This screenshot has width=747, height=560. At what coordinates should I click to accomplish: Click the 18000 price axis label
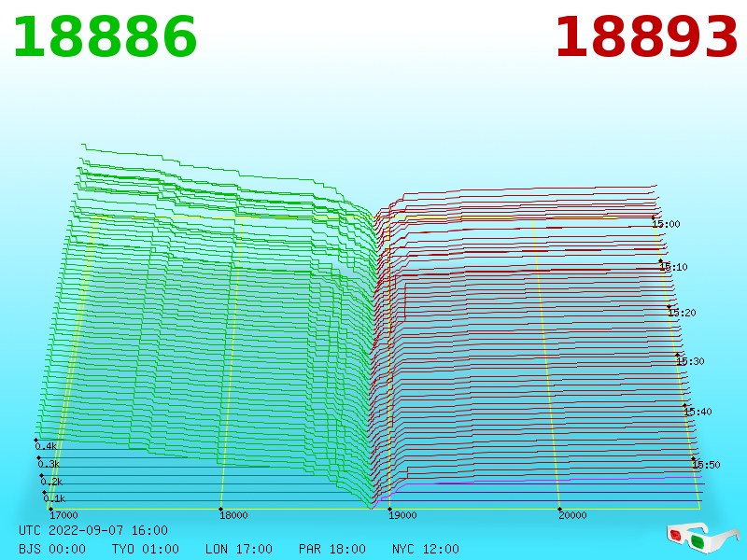pos(233,515)
